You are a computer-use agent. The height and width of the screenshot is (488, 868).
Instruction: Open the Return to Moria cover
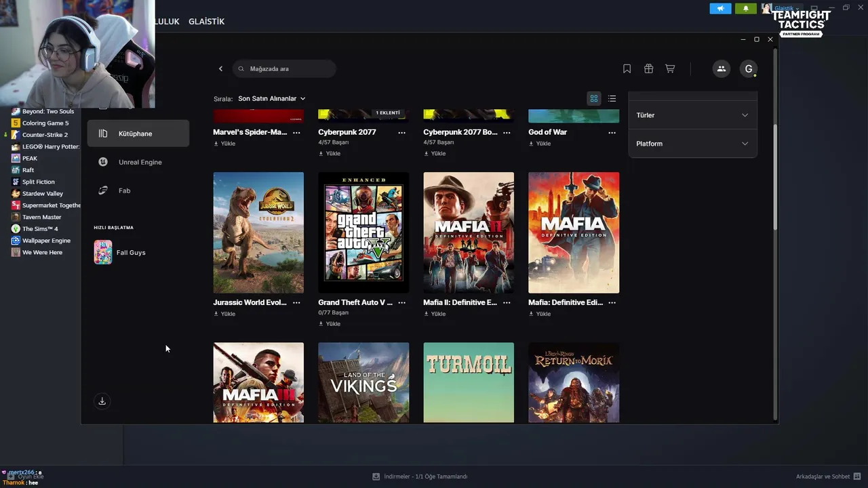[x=574, y=382]
